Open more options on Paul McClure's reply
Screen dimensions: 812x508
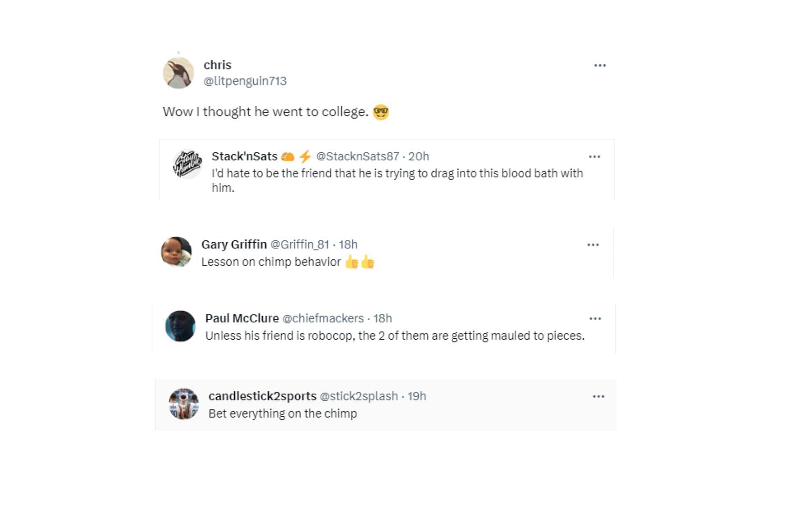click(595, 319)
